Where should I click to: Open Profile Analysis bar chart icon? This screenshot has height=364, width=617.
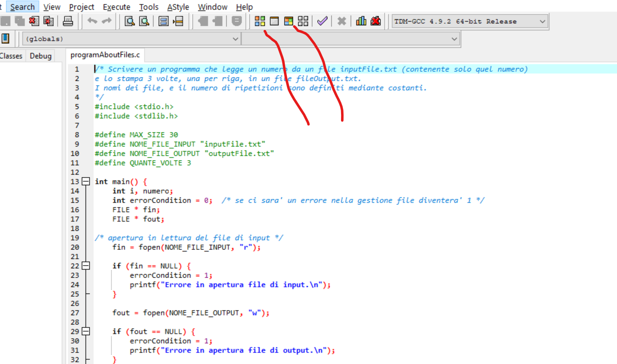click(x=361, y=21)
